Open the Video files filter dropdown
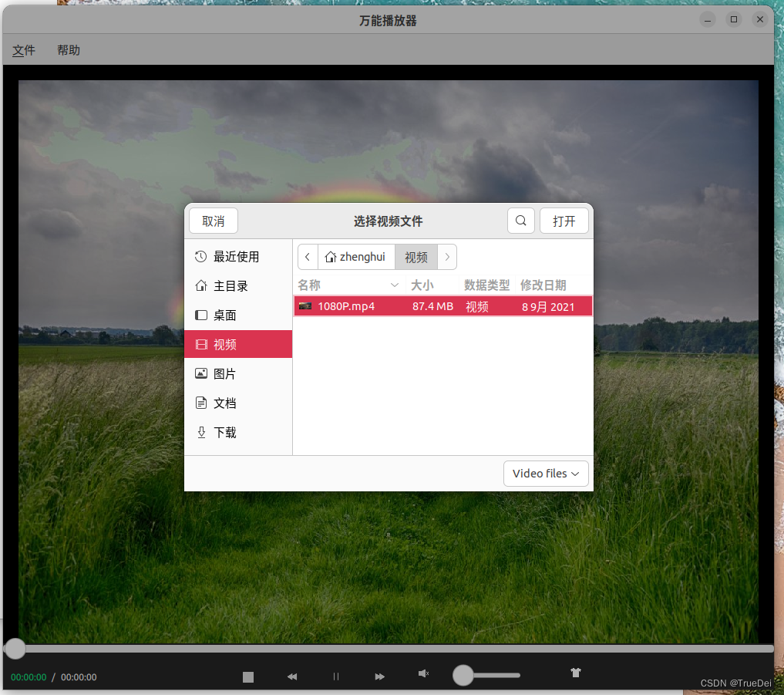 coord(546,473)
